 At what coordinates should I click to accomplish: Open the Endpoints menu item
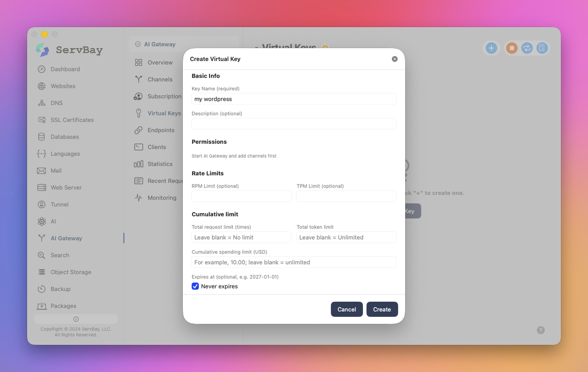tap(161, 130)
